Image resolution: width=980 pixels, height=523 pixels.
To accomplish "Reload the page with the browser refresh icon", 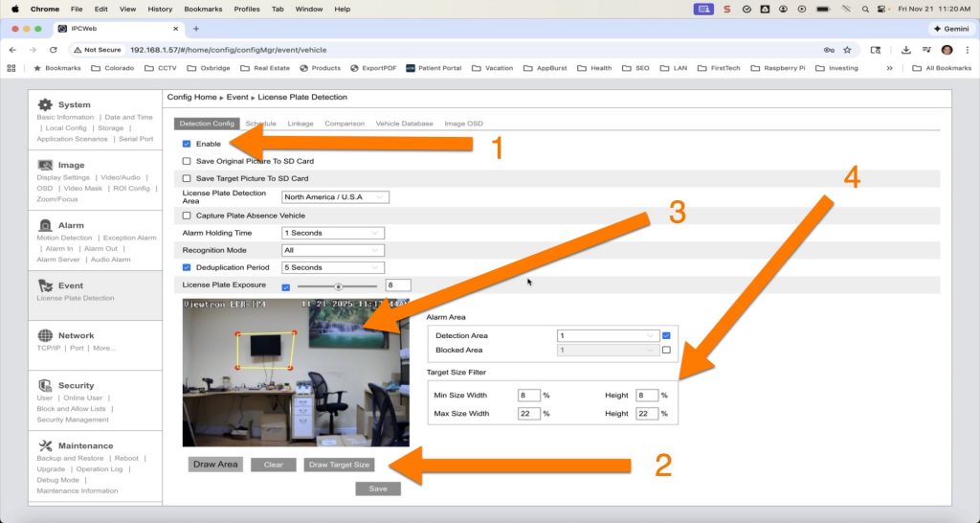I will click(54, 50).
